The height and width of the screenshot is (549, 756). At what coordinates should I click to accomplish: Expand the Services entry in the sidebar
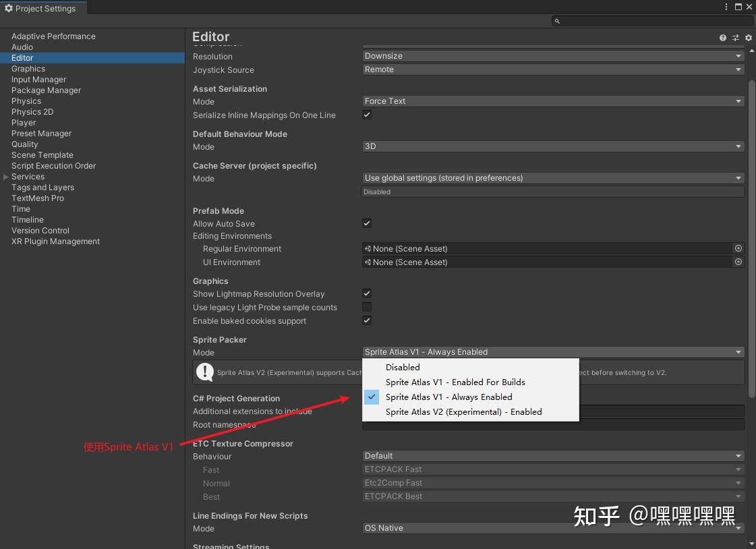click(5, 176)
